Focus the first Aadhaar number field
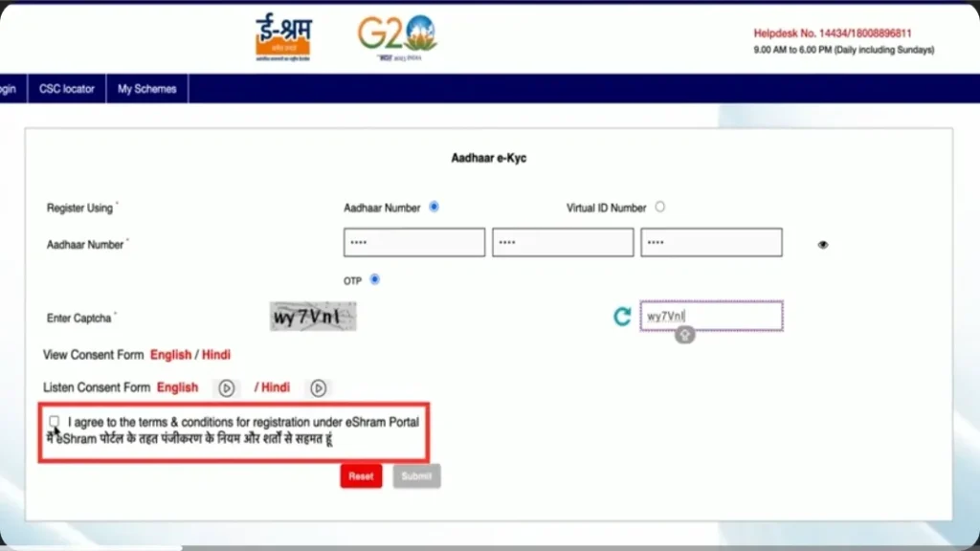The image size is (980, 551). point(414,242)
